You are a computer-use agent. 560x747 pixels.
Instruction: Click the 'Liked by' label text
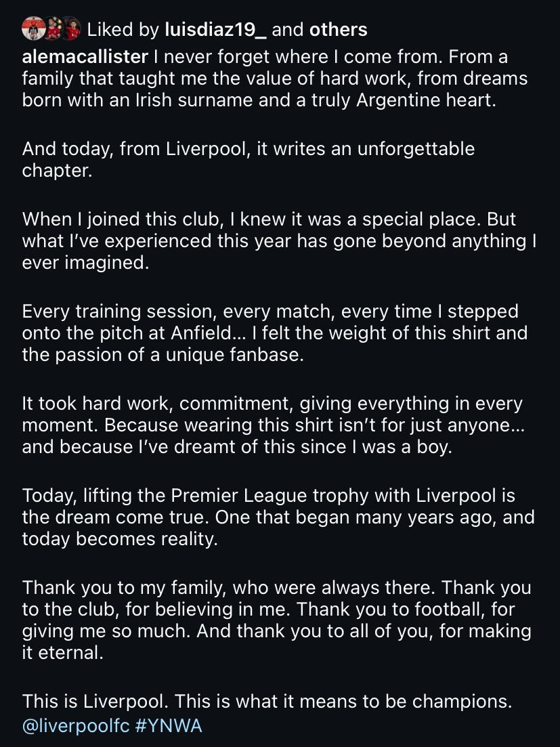tap(123, 30)
